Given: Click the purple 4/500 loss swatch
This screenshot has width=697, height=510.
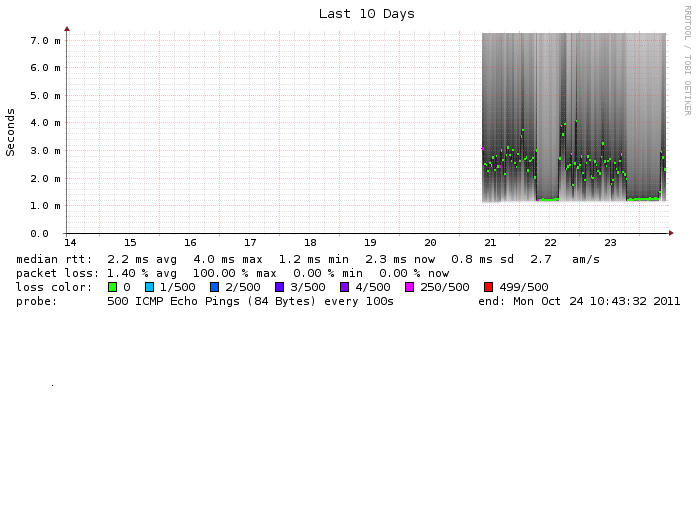Looking at the screenshot, I should (x=344, y=287).
